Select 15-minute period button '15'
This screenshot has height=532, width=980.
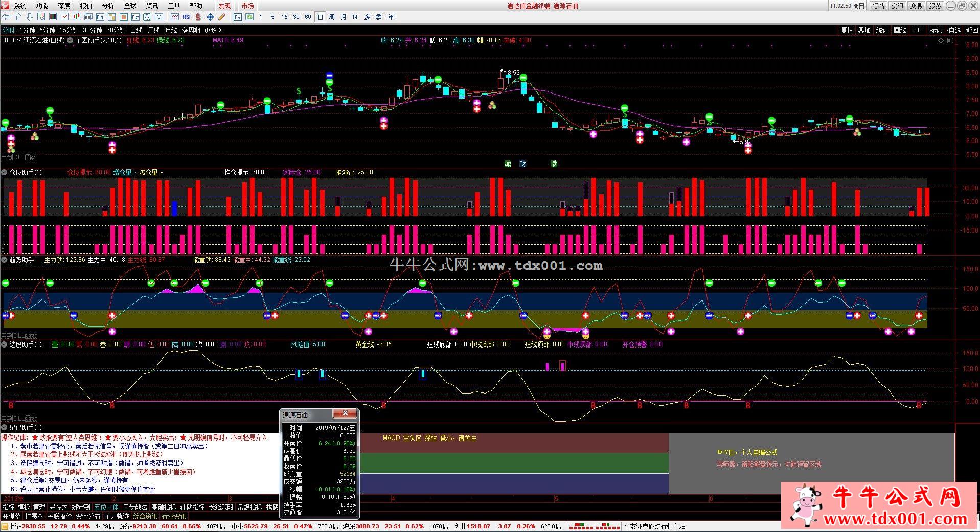coord(284,17)
